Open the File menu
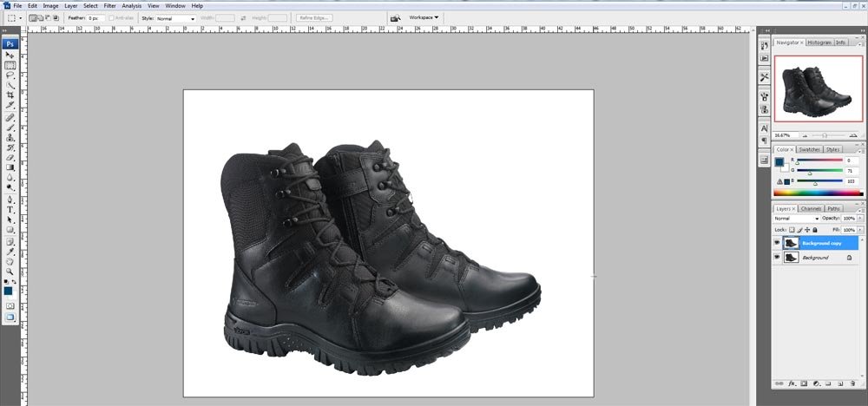 [17, 5]
